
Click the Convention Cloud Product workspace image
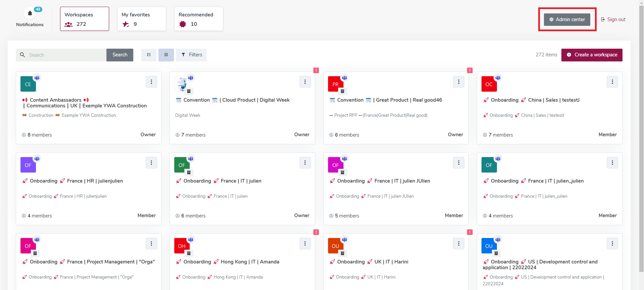click(x=182, y=84)
